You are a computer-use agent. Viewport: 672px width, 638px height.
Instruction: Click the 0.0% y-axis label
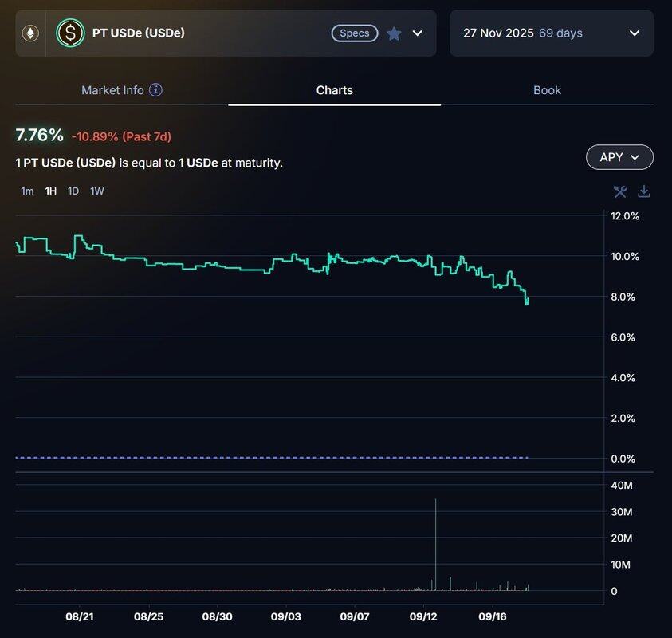[623, 459]
